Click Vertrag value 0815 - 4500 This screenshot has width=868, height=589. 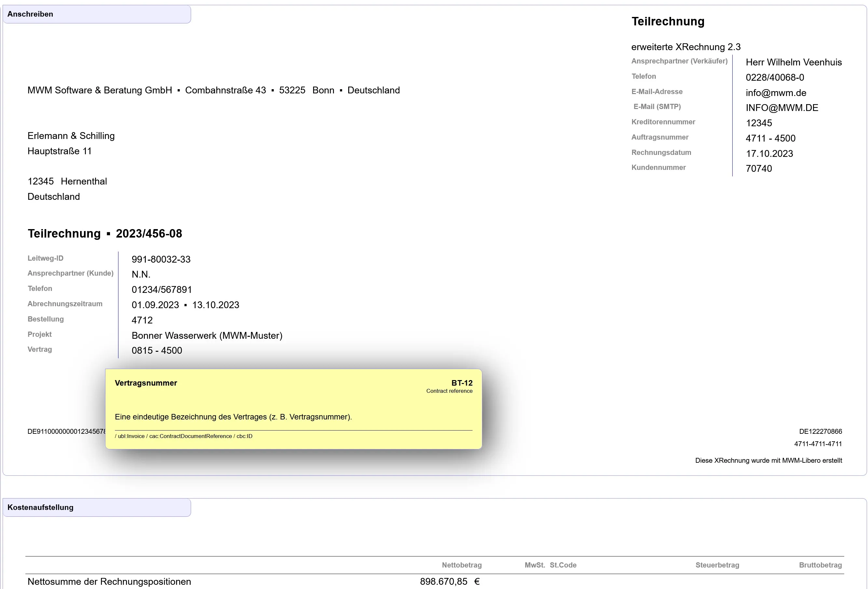coord(157,351)
